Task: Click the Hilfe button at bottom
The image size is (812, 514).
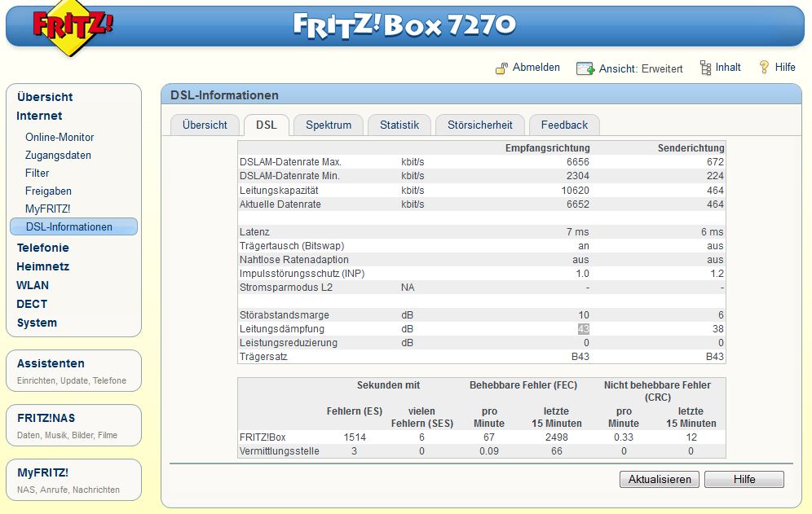Action: [x=744, y=479]
